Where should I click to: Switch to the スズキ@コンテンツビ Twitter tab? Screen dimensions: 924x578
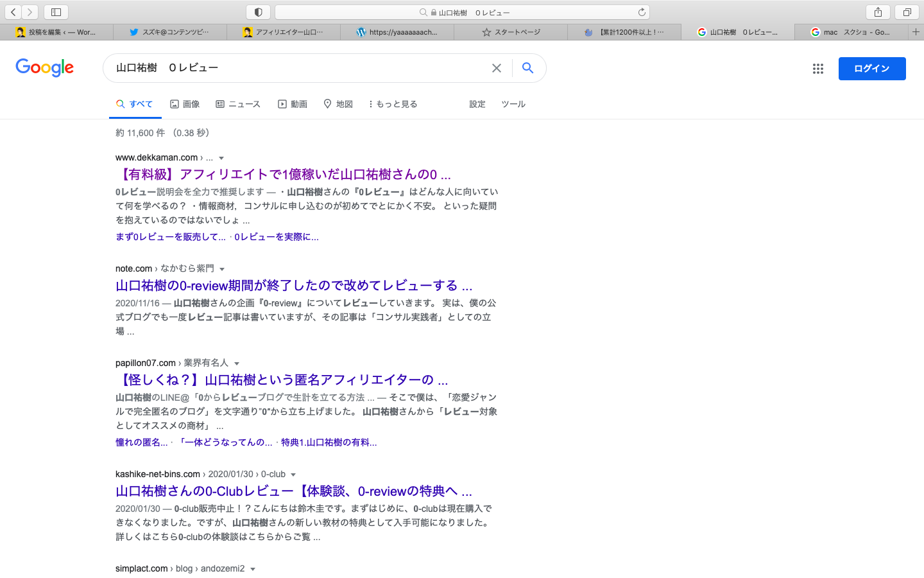(170, 32)
